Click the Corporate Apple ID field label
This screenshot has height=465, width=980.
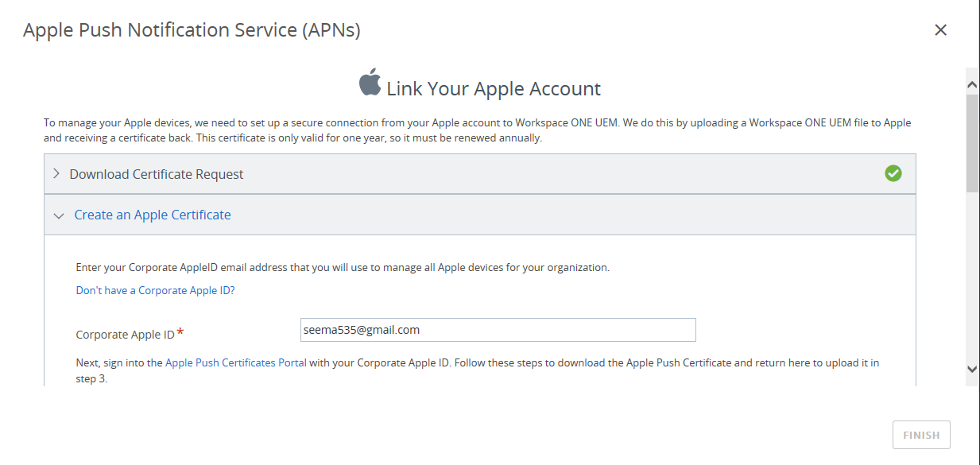[125, 335]
